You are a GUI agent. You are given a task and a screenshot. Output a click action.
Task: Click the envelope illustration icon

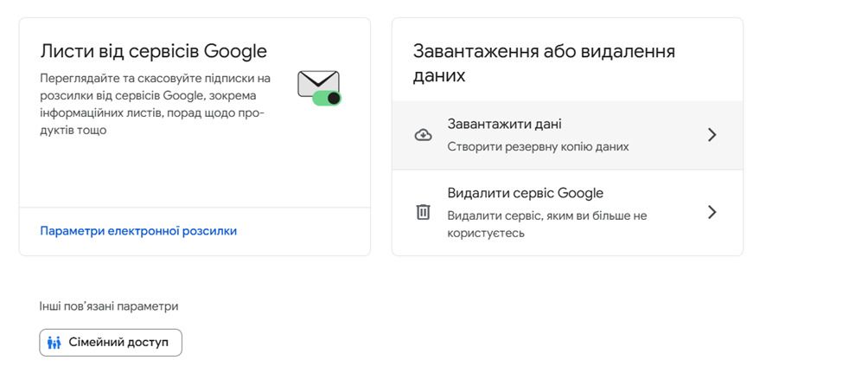318,87
